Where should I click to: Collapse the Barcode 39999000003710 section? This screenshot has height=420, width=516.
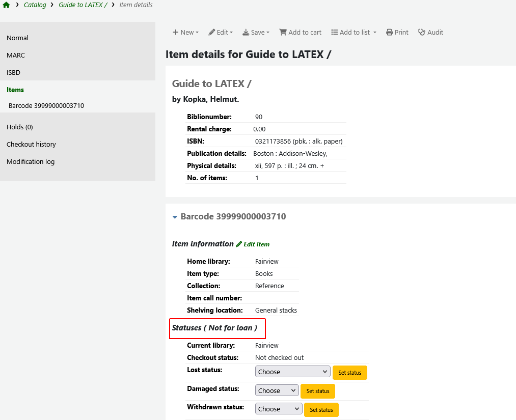click(x=175, y=217)
